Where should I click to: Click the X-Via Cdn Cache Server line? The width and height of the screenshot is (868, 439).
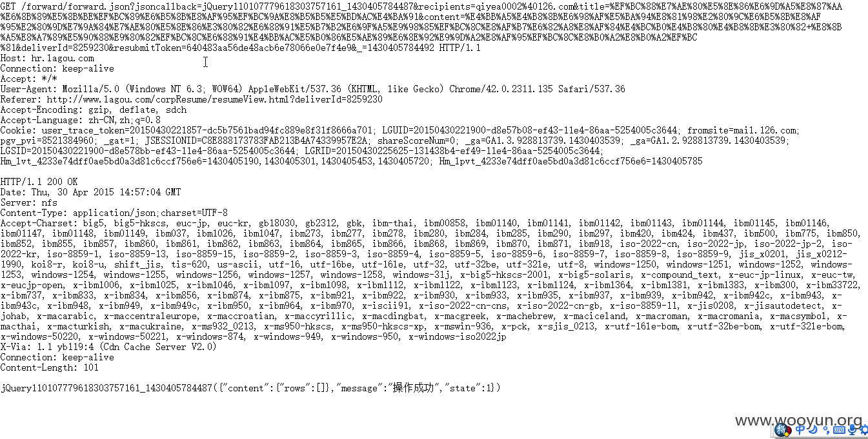pyautogui.click(x=108, y=347)
